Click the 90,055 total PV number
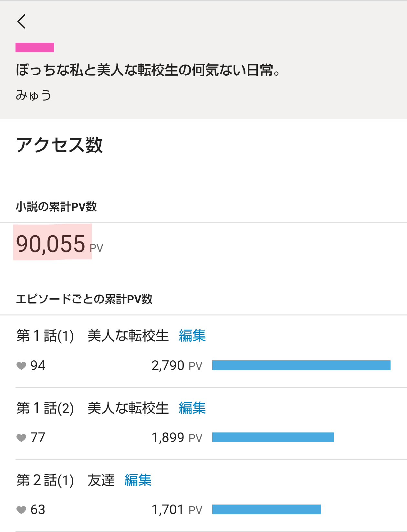 pyautogui.click(x=51, y=244)
